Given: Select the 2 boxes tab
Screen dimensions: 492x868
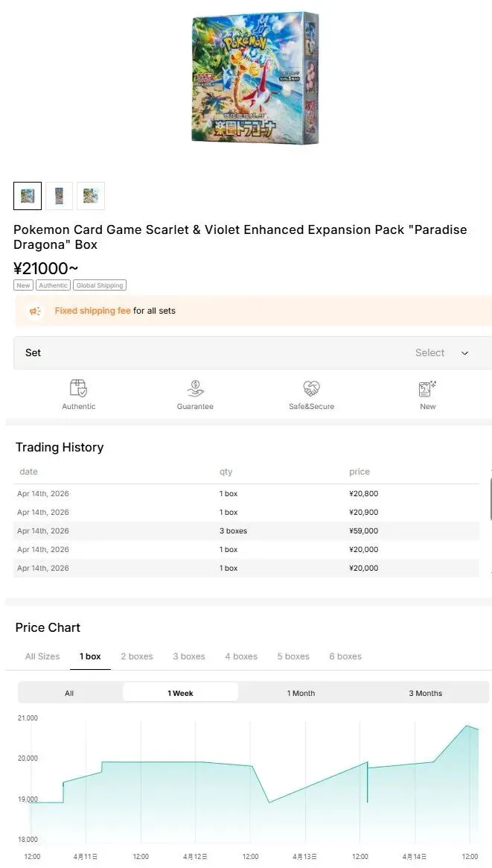Looking at the screenshot, I should pyautogui.click(x=137, y=656).
